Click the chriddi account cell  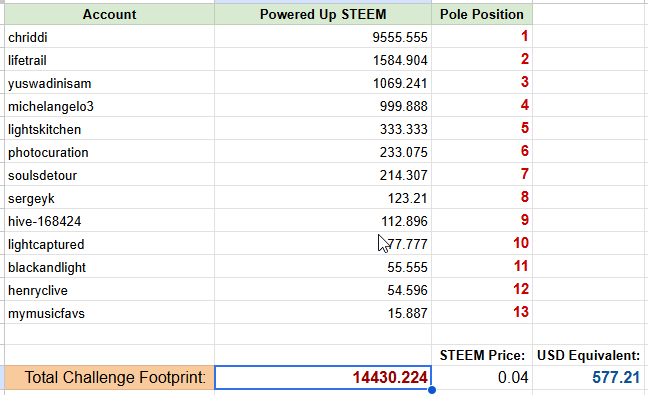[x=110, y=37]
